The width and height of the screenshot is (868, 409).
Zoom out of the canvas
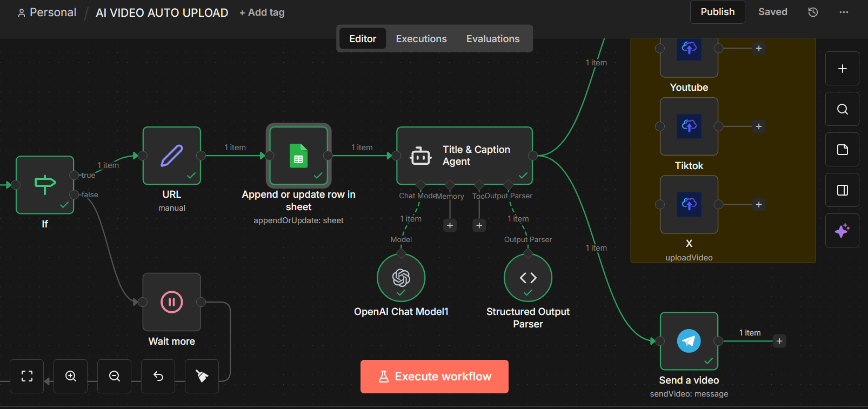pos(115,376)
